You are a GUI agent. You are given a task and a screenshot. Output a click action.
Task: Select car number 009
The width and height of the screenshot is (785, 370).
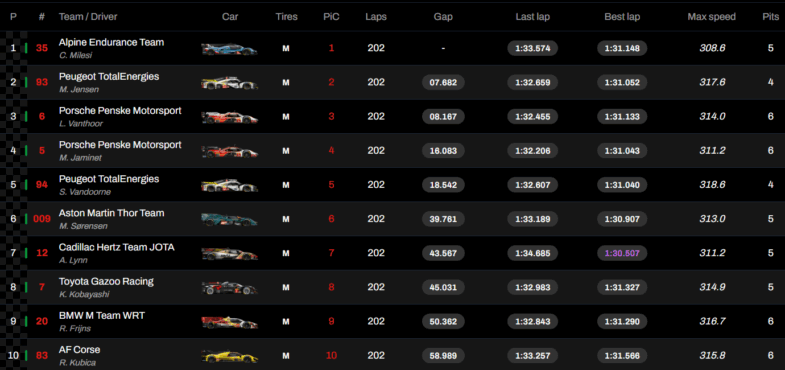coord(42,219)
